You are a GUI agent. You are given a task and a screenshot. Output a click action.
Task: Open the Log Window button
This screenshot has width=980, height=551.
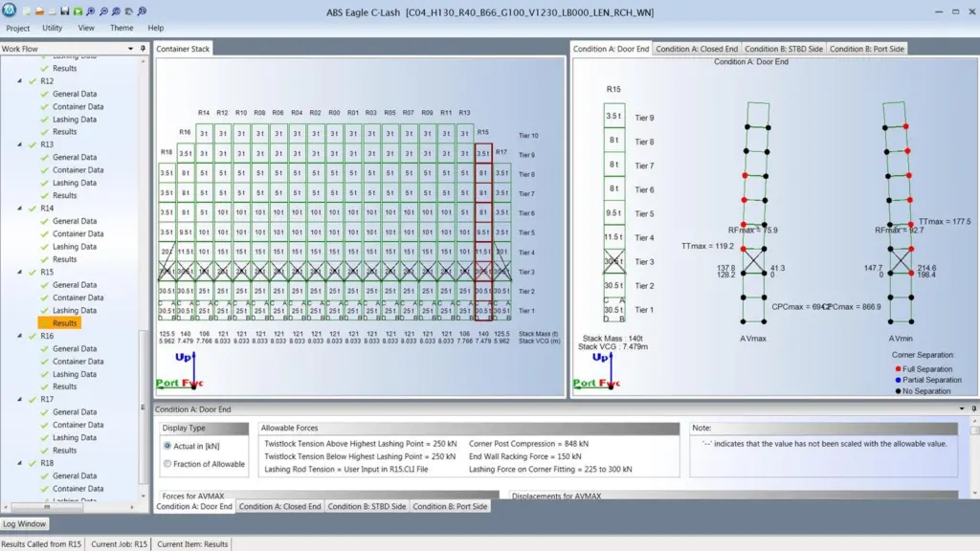pos(24,524)
